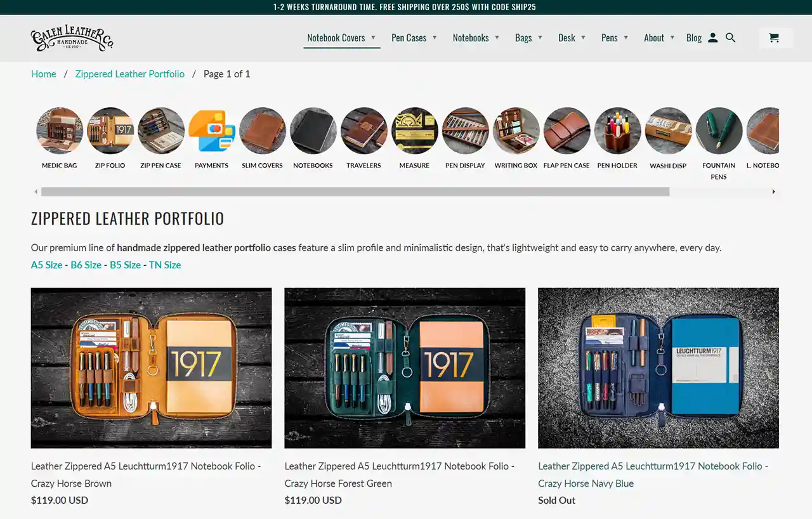This screenshot has width=812, height=519.
Task: Open search with the magnifier icon
Action: (731, 37)
